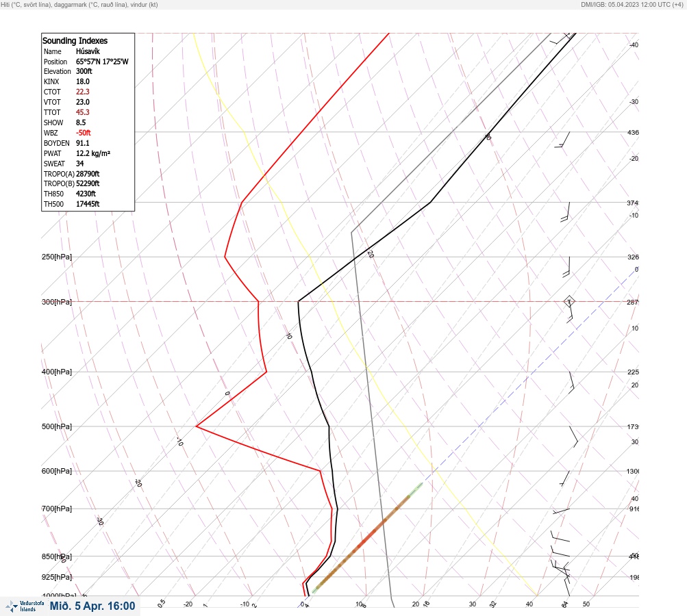Click the '0.5' mixing ratio label at the bottom
Image resolution: width=687 pixels, height=616 pixels.
pyautogui.click(x=162, y=603)
